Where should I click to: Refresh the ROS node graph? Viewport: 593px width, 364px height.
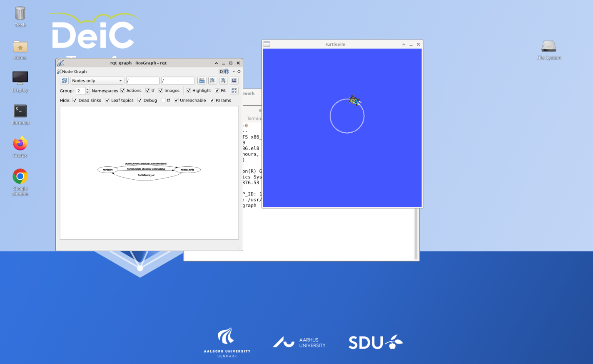(x=64, y=81)
